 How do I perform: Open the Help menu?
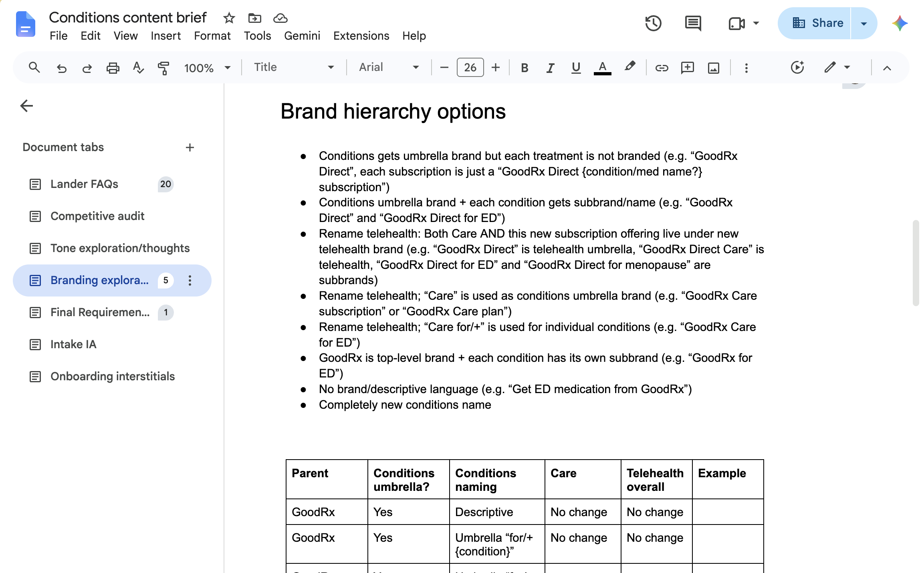pyautogui.click(x=414, y=36)
